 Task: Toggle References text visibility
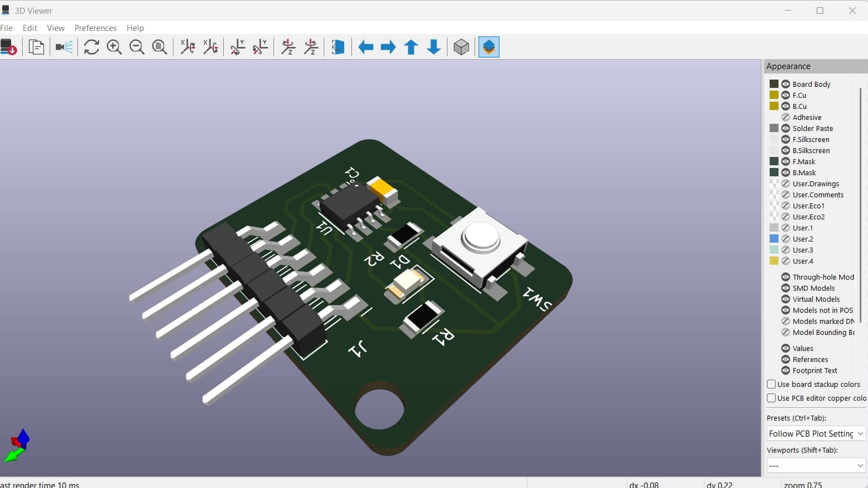tap(786, 359)
